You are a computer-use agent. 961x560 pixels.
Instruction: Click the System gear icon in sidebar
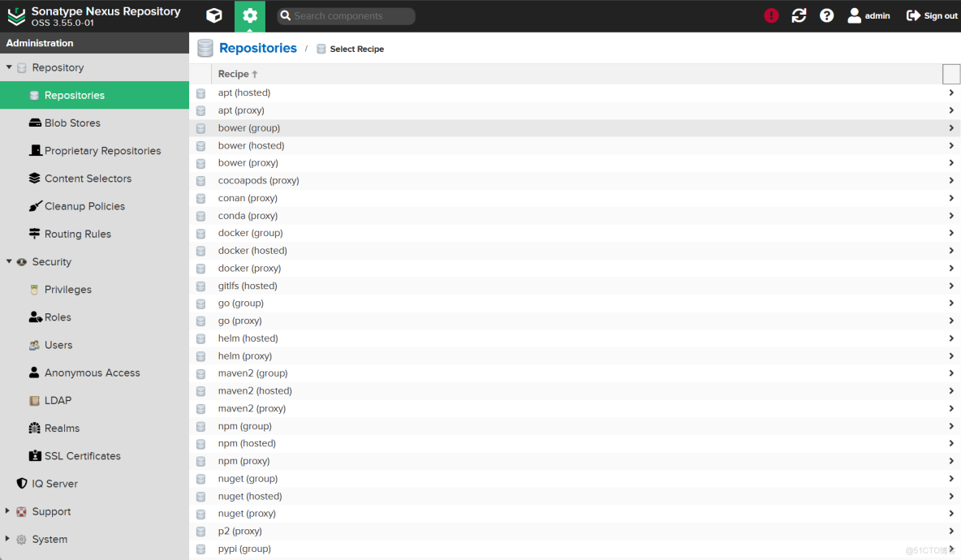click(21, 539)
